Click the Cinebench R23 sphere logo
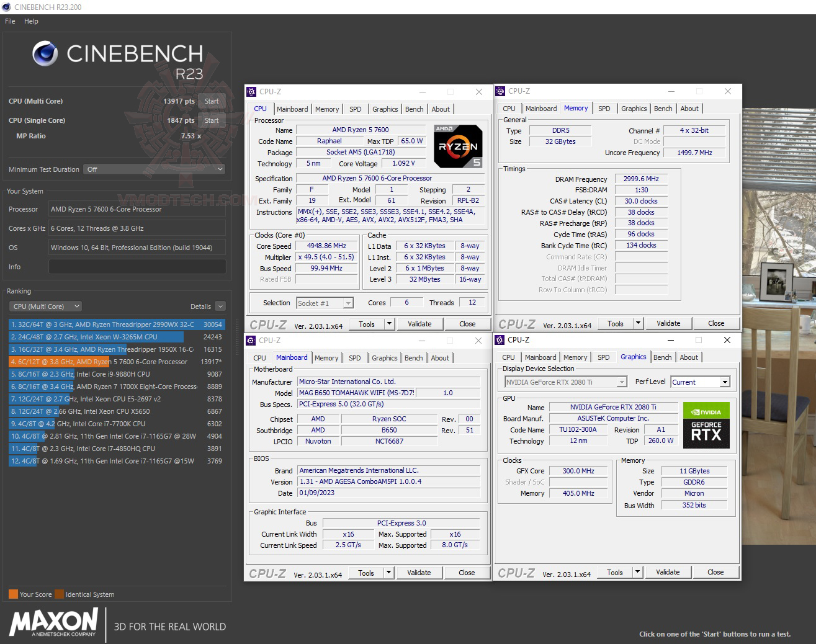The height and width of the screenshot is (644, 816). 45,54
